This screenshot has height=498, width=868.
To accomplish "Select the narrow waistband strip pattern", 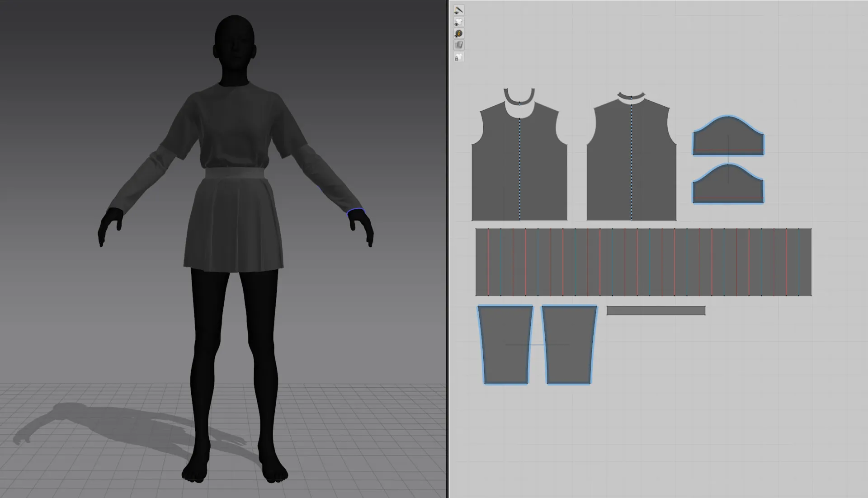I will (656, 310).
